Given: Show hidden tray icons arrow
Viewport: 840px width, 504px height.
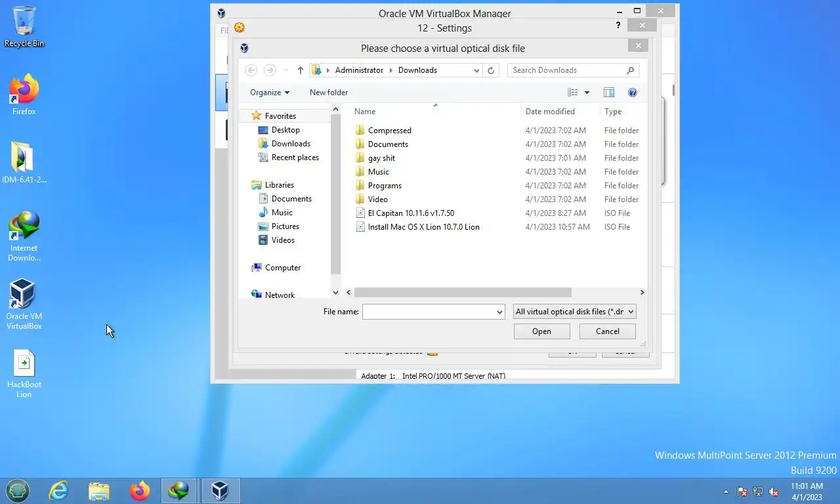Looking at the screenshot, I should click(726, 491).
